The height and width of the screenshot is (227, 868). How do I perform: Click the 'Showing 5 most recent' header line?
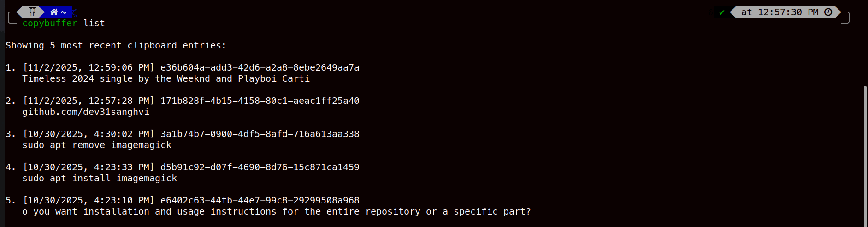click(116, 46)
